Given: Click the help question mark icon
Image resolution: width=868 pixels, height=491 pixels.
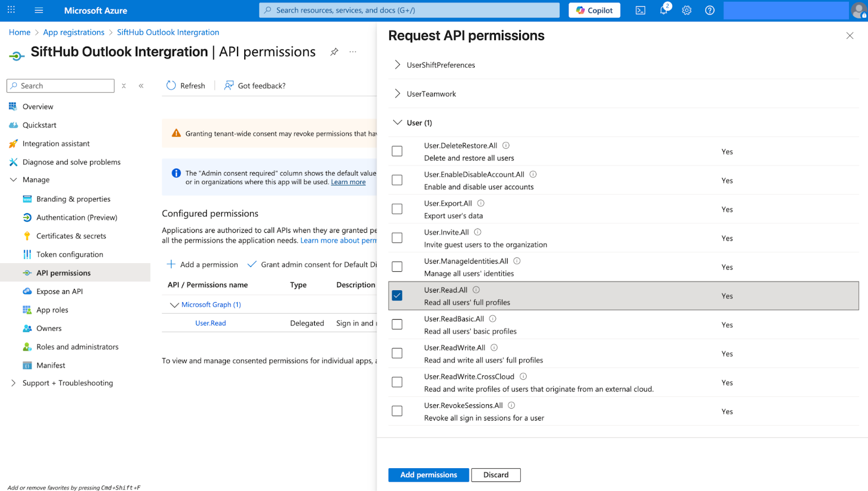Looking at the screenshot, I should (x=710, y=10).
